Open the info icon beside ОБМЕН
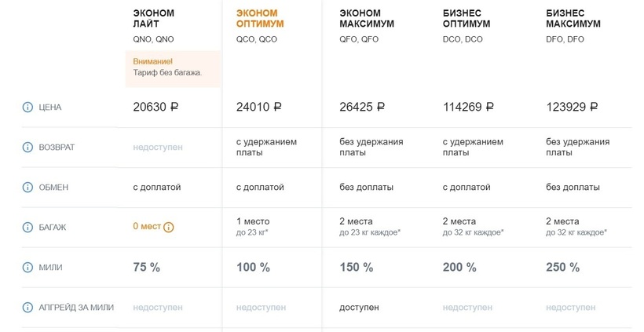Viewport: 644px width, 332px height. (27, 188)
